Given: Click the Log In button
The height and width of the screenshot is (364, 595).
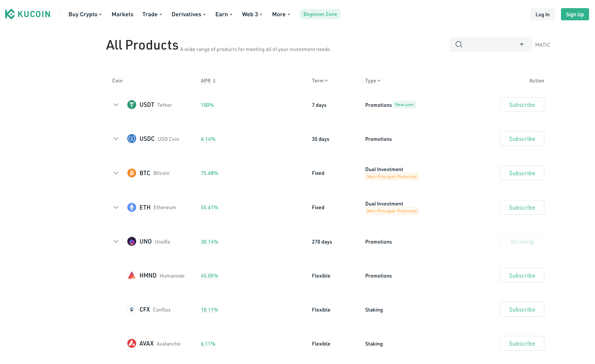Looking at the screenshot, I should click(x=542, y=14).
